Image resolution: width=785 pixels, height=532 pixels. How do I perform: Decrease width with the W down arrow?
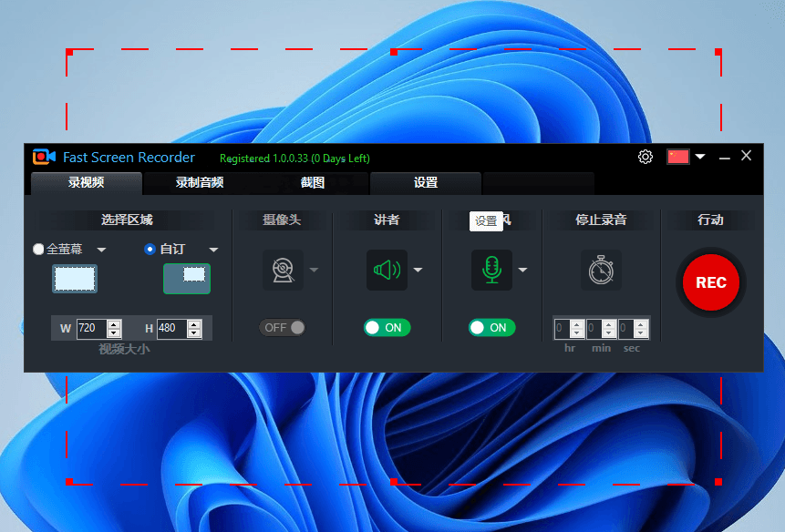coord(114,333)
